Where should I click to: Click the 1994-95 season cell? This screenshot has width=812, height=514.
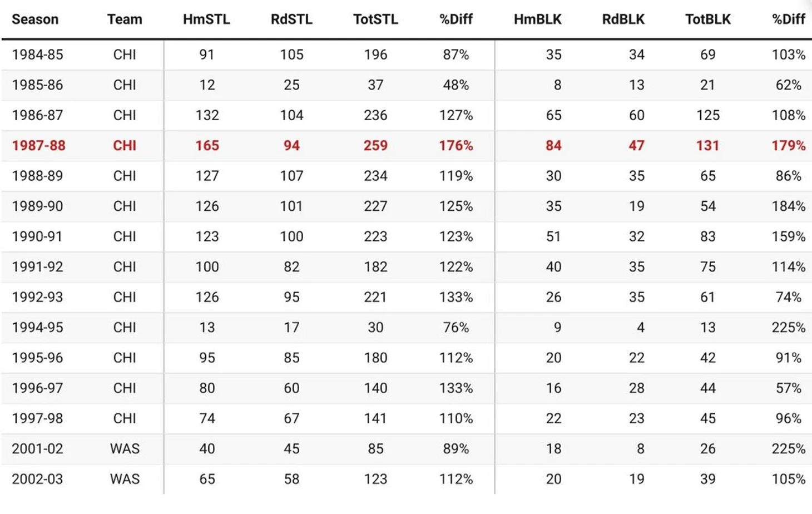pos(37,328)
